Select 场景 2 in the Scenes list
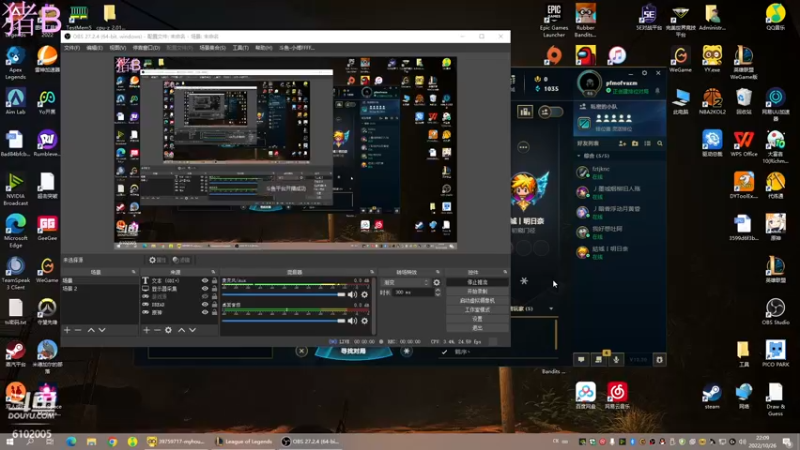Image resolution: width=800 pixels, height=450 pixels. [x=101, y=289]
